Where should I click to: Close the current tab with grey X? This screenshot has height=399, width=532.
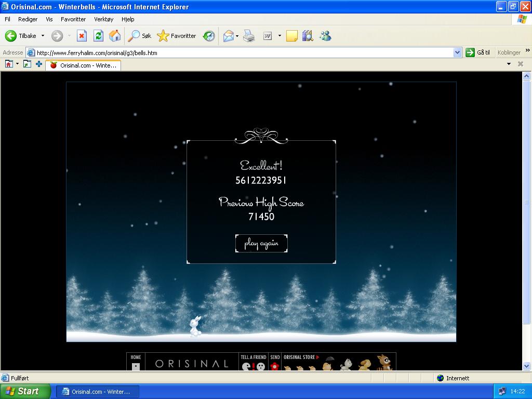(521, 64)
